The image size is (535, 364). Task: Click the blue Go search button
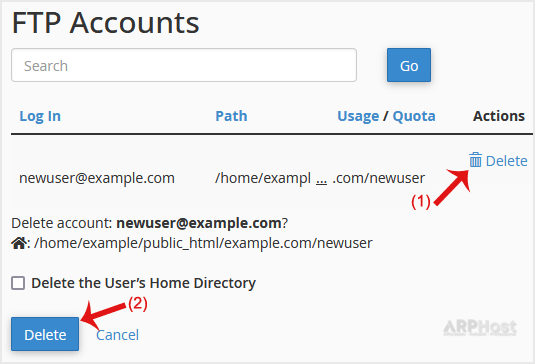click(409, 65)
